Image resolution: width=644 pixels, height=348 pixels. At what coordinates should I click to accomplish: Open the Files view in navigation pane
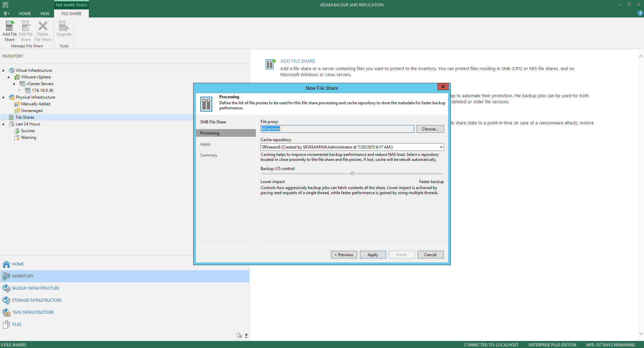point(16,325)
